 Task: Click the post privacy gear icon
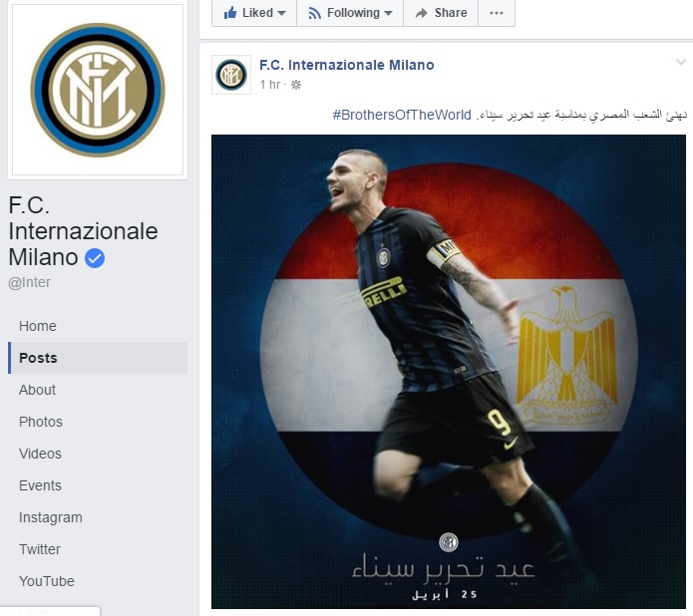[x=296, y=85]
